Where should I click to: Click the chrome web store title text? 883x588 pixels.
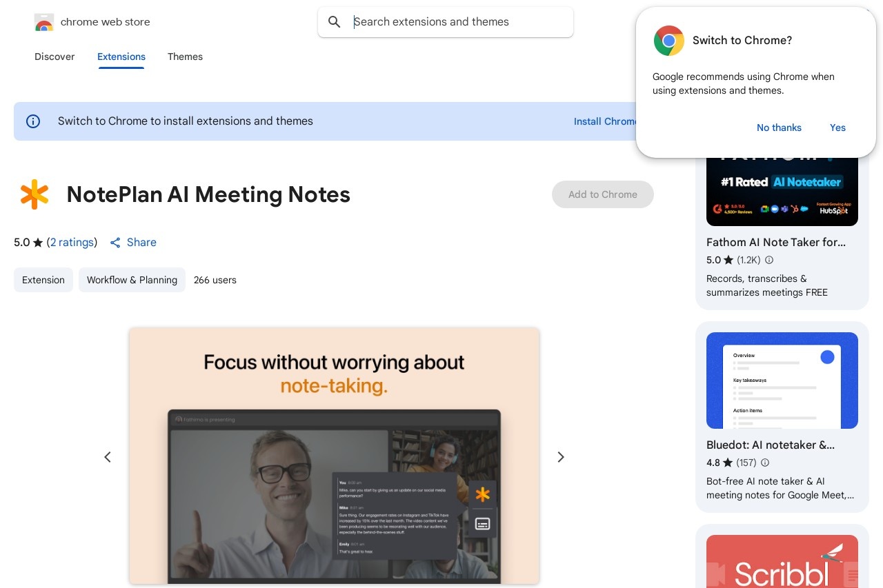click(x=106, y=22)
